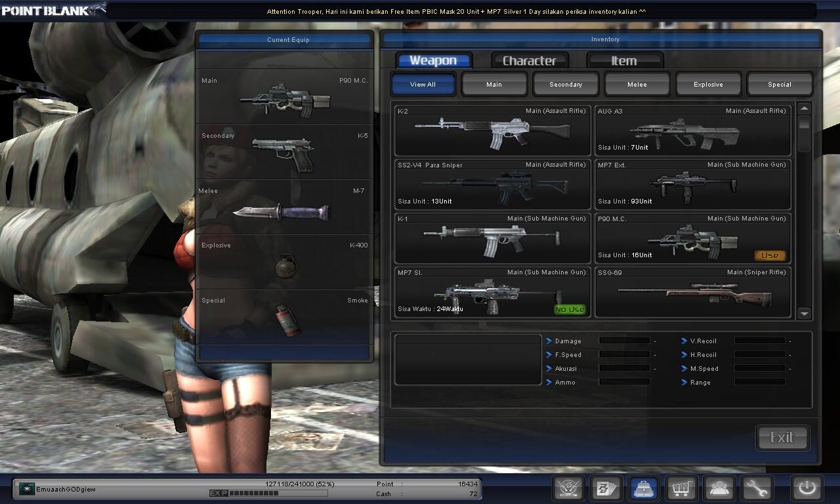Open the shop cart icon
This screenshot has width=840, height=504.
pyautogui.click(x=682, y=488)
